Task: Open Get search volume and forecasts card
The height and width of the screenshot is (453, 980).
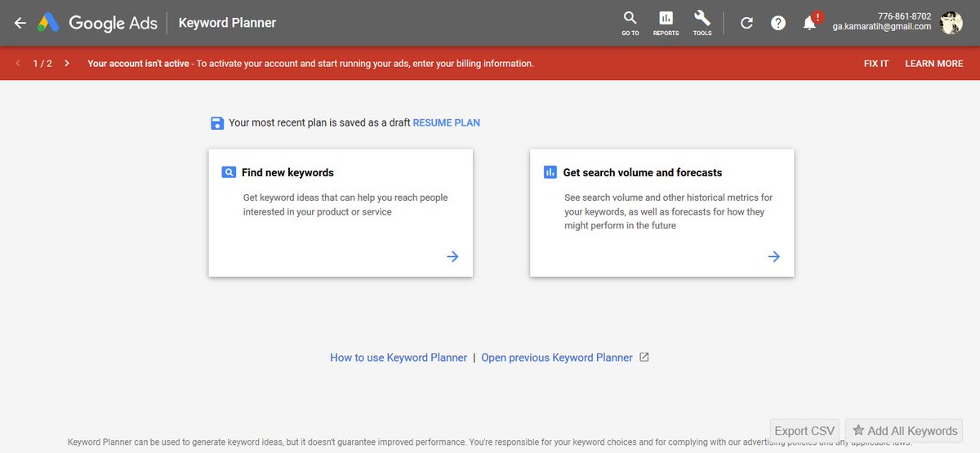Action: (661, 212)
